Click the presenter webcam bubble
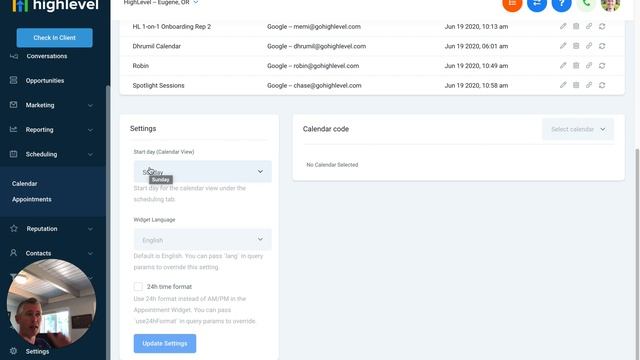Screen dimensions: 640x360 [51, 304]
